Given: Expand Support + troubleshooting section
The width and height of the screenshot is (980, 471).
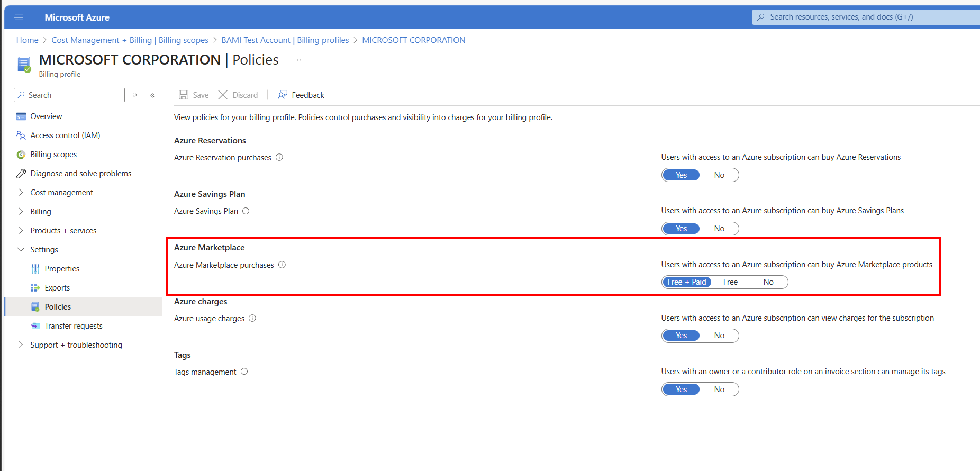Looking at the screenshot, I should pos(21,345).
